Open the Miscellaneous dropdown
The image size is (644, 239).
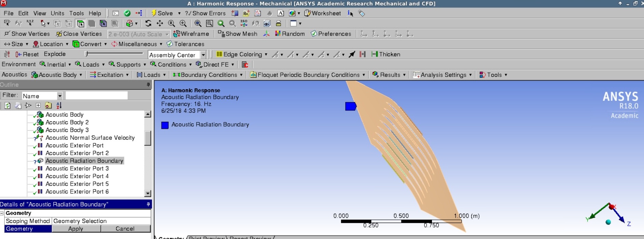137,44
